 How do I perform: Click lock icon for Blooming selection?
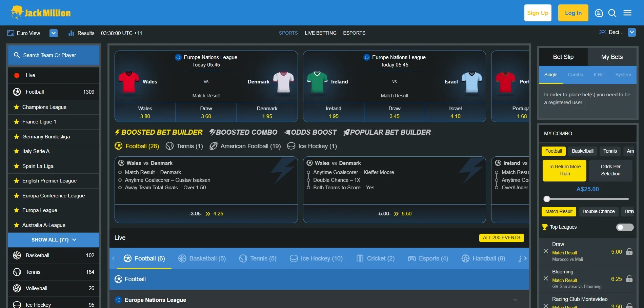629,278
